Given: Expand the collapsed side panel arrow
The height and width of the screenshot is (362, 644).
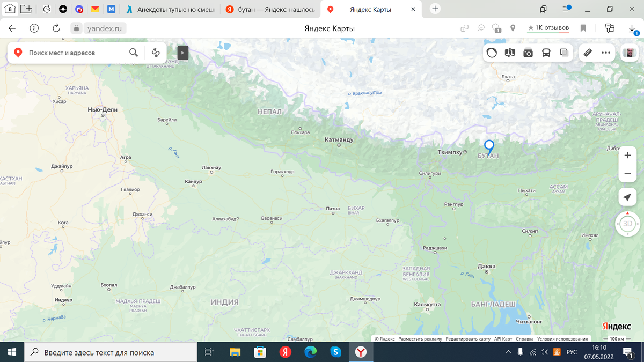Looking at the screenshot, I should (x=183, y=53).
